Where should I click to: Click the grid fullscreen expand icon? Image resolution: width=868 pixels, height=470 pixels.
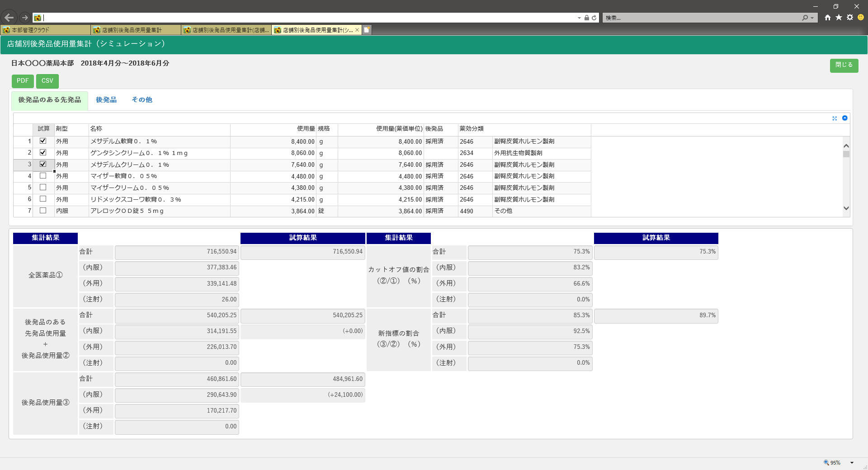835,118
